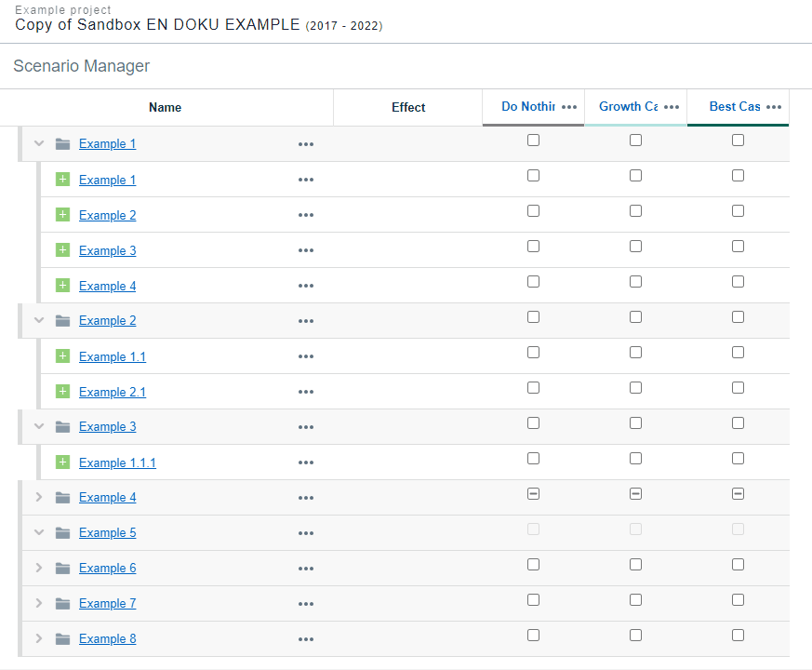Open the three-dot menu for Example 2.1 row

point(306,393)
